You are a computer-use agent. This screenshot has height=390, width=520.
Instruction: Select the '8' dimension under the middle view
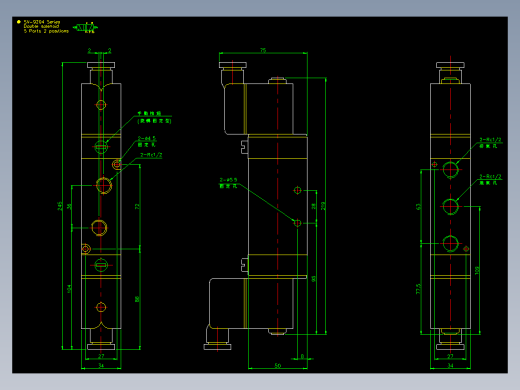click(x=302, y=356)
